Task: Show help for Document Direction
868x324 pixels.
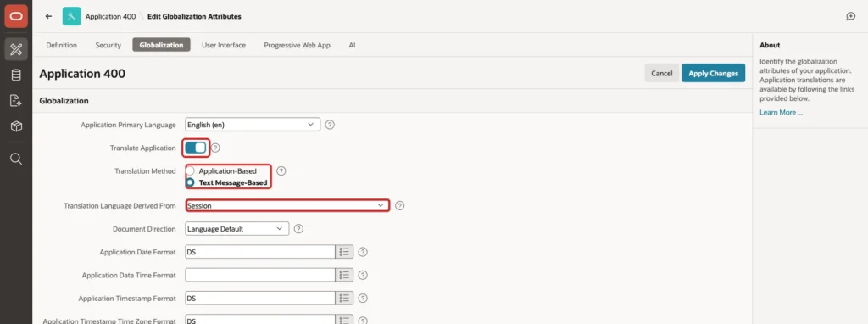Action: point(298,228)
